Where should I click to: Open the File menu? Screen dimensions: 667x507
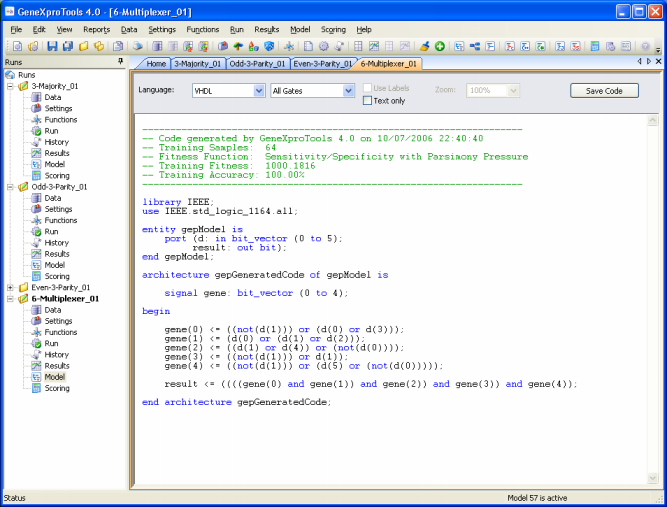(16, 29)
